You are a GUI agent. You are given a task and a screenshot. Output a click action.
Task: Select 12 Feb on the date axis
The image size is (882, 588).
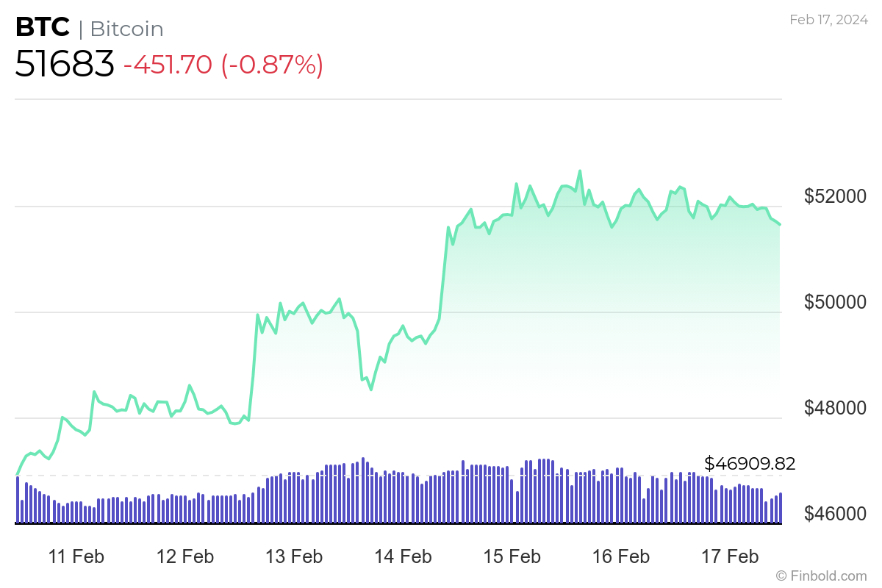pyautogui.click(x=184, y=556)
